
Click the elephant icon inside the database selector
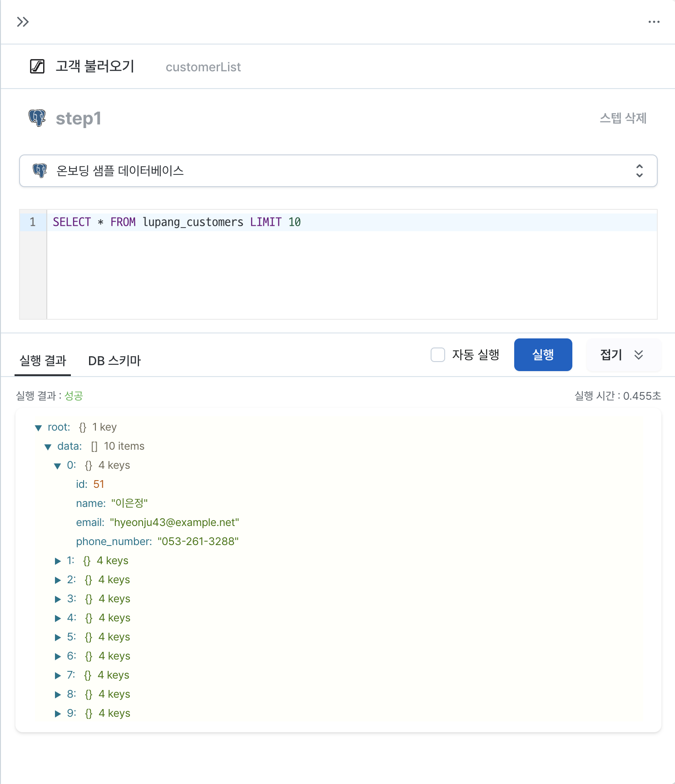point(40,171)
